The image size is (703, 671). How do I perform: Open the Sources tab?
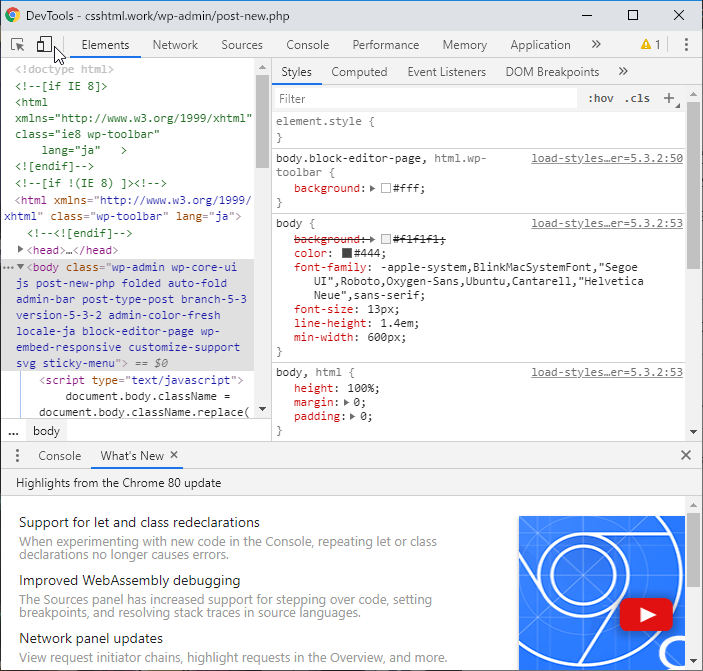242,45
